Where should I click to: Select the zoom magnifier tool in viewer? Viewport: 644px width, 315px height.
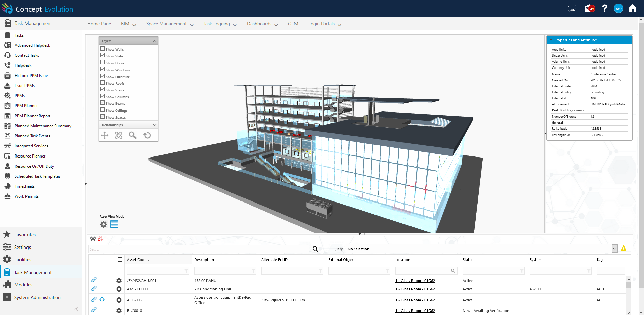tap(133, 135)
